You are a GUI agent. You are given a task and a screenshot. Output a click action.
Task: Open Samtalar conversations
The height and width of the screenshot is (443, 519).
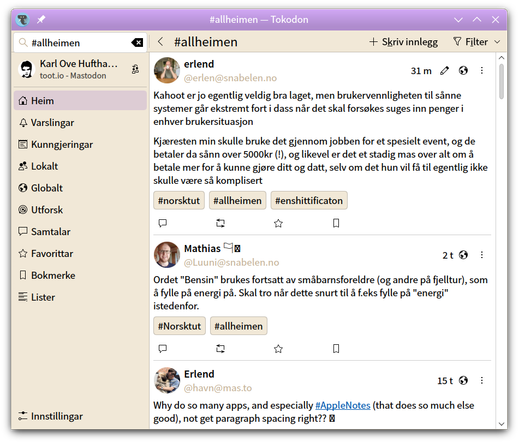click(80, 232)
